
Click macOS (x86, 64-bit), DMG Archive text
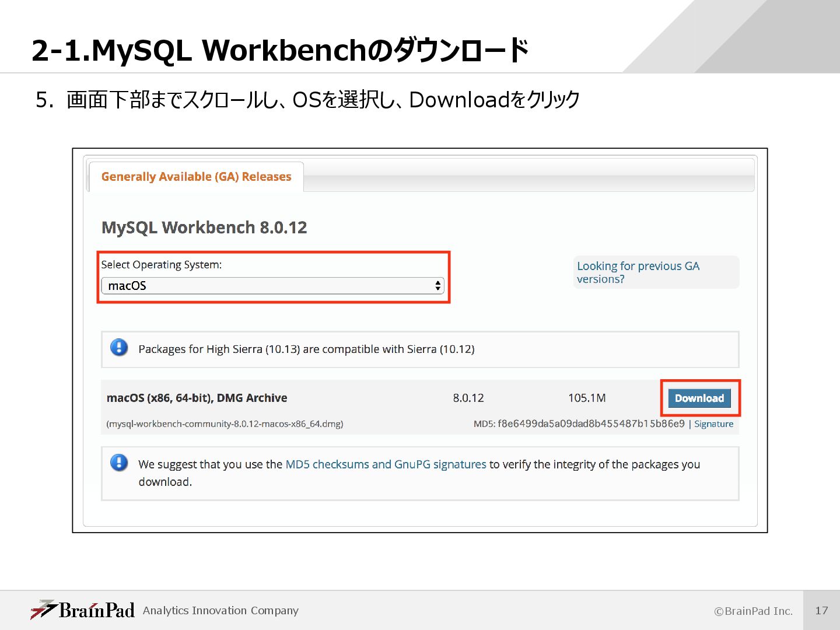[x=197, y=398]
